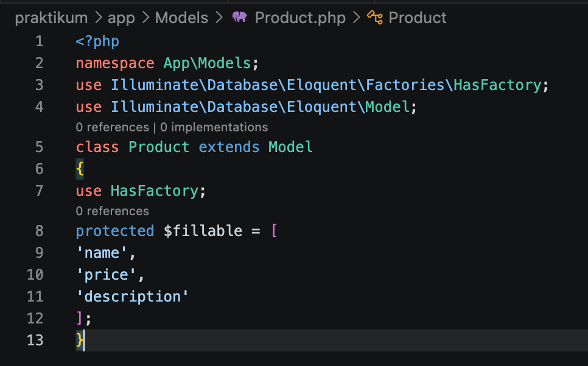Viewport: 588px width, 366px height.
Task: Click closing curly brace on line 13
Action: pyautogui.click(x=80, y=340)
